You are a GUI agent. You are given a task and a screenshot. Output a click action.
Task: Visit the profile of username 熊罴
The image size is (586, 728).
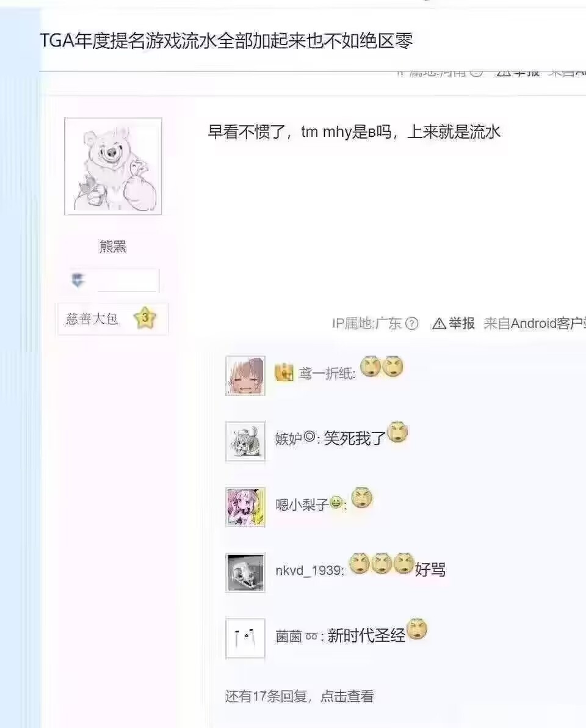(112, 246)
